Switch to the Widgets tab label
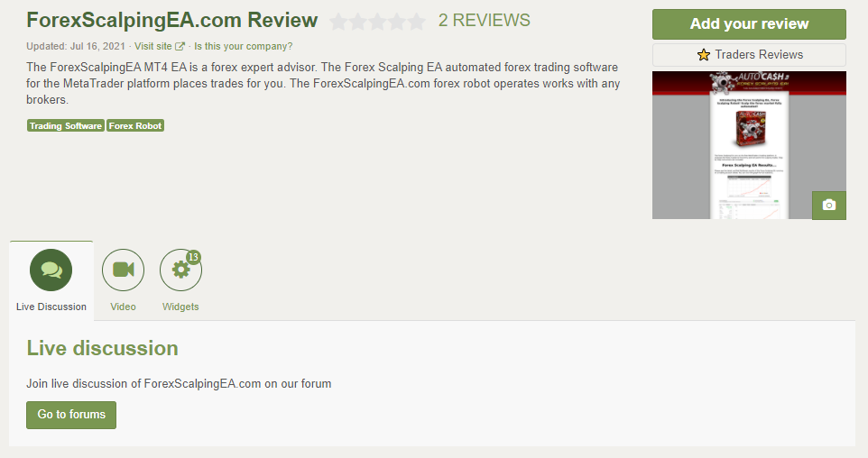The image size is (868, 458). [x=180, y=307]
